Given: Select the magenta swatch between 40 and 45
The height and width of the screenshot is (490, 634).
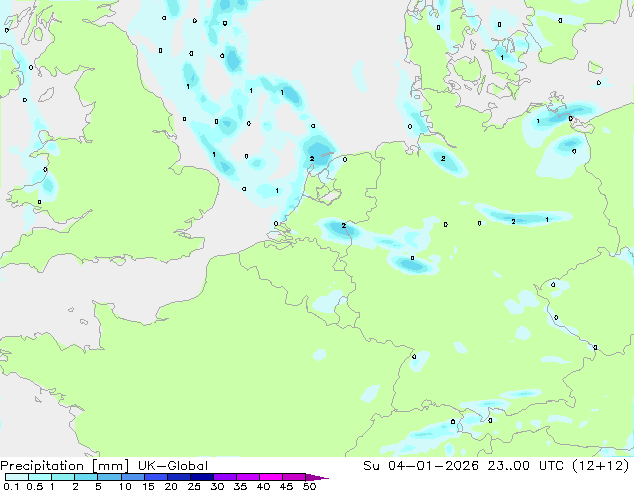Looking at the screenshot, I should [x=271, y=477].
